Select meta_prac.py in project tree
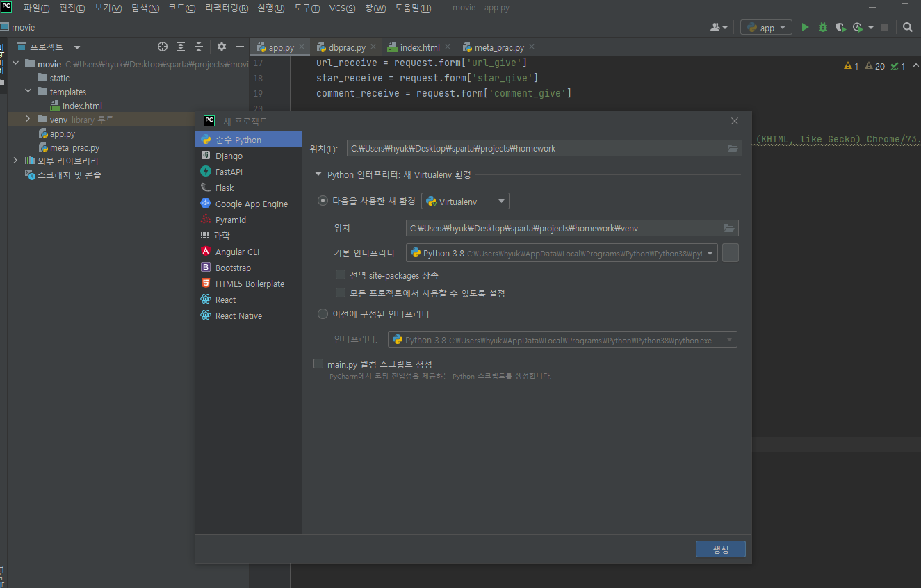The height and width of the screenshot is (588, 921). 68,147
